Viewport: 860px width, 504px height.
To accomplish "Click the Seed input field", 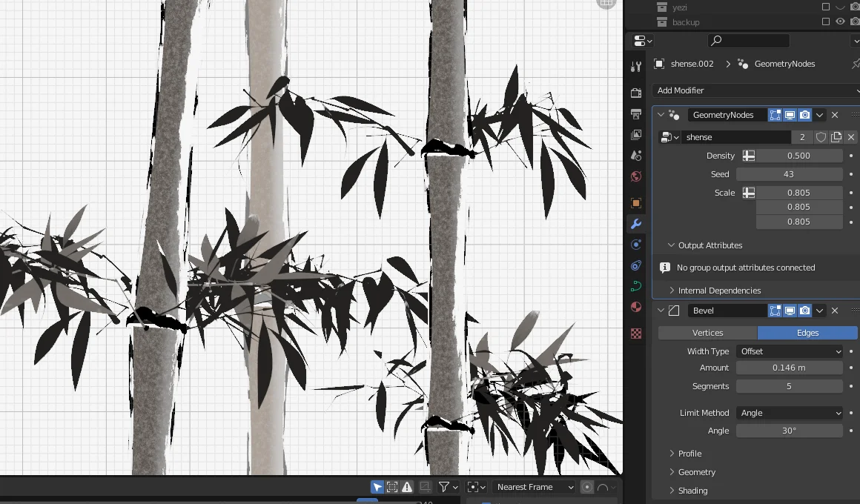I will coord(790,173).
